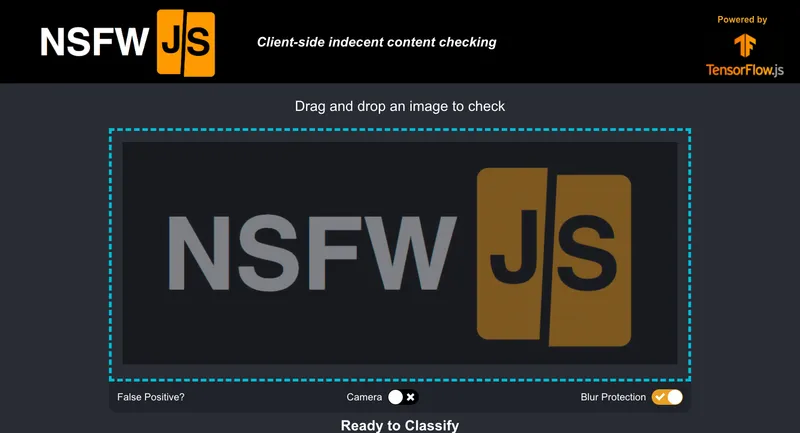The width and height of the screenshot is (800, 433).
Task: Click the 'Ready to Classify' status text
Action: click(400, 425)
